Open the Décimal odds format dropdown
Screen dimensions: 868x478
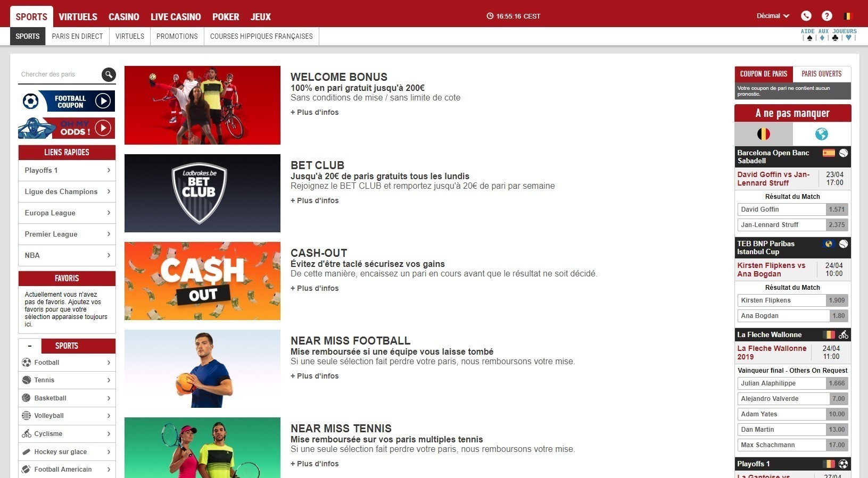773,16
